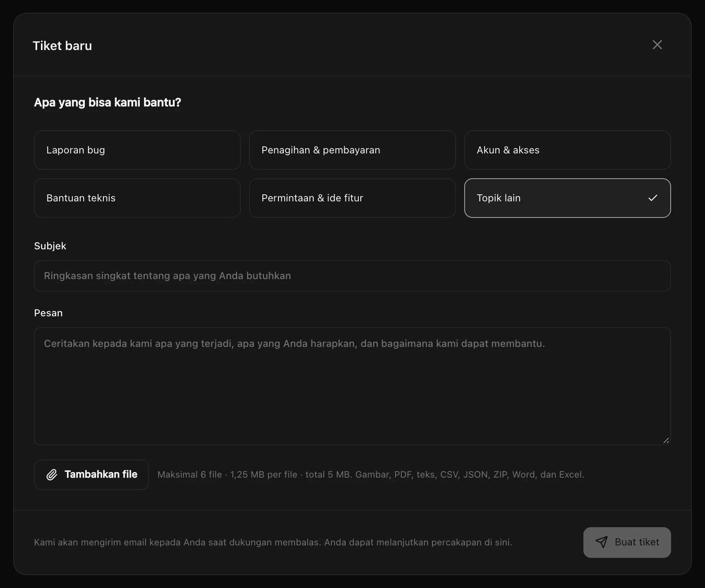Select the Laporan bug topic
705x588 pixels.
(x=137, y=150)
